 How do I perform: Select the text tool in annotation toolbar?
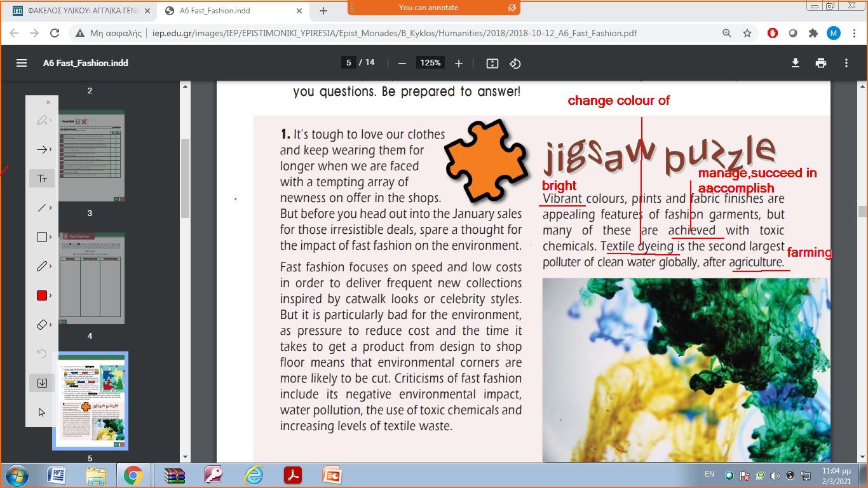coord(42,179)
